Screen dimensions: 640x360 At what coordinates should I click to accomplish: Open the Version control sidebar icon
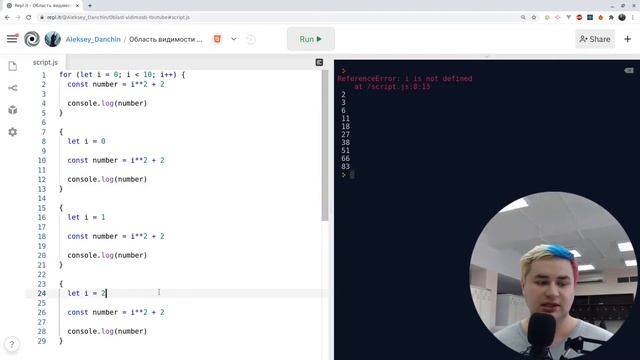(13, 88)
